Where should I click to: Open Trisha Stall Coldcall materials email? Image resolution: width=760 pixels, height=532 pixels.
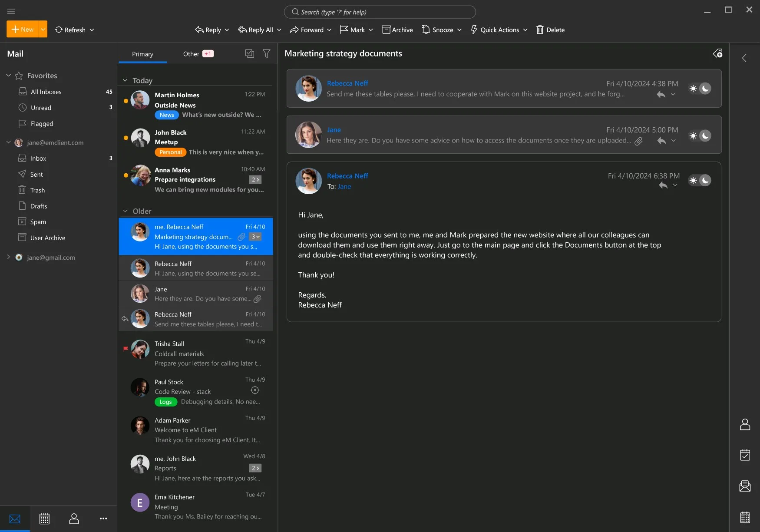click(195, 353)
